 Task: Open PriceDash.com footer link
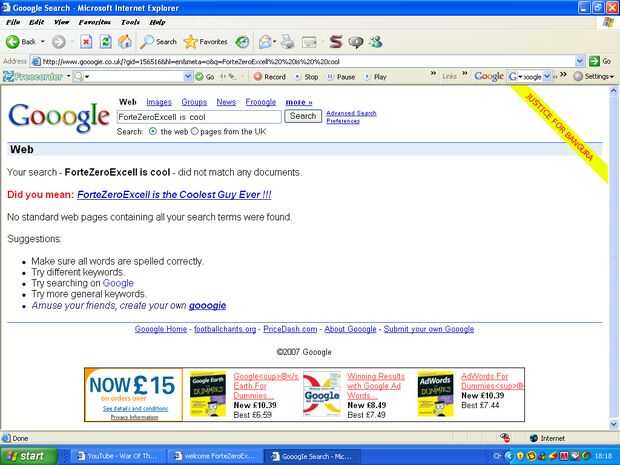(x=290, y=329)
